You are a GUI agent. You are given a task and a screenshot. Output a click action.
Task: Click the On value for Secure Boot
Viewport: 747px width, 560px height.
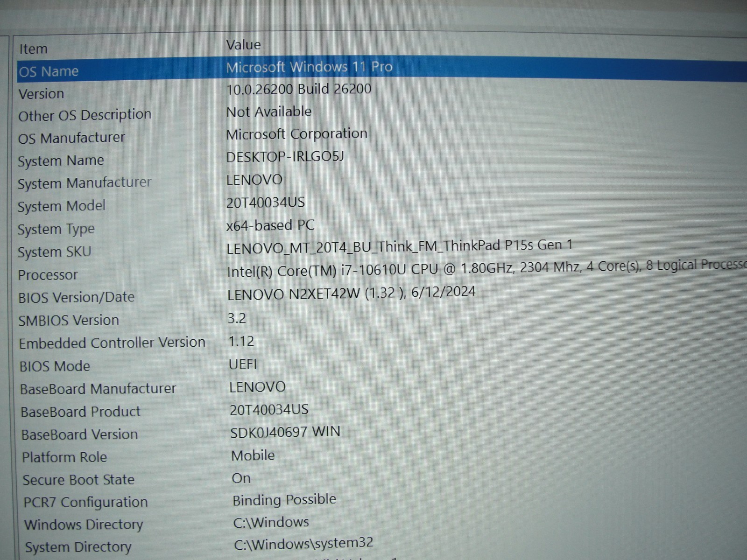click(x=241, y=479)
